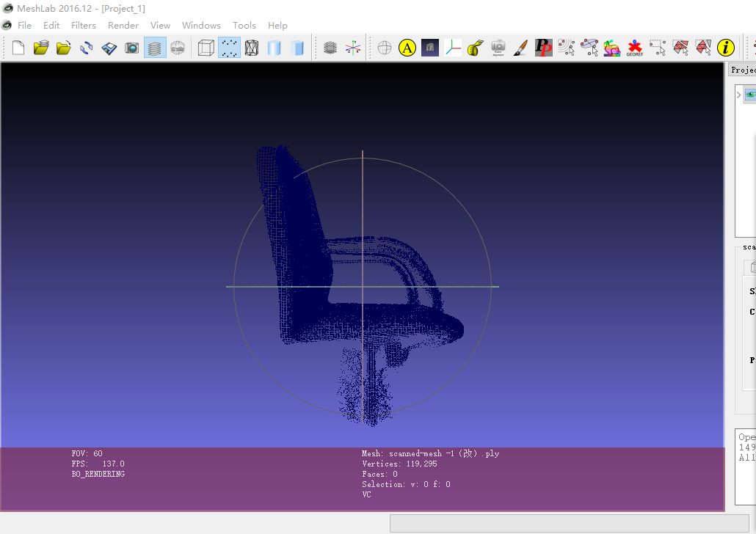Toggle Points rendering mode

(229, 48)
